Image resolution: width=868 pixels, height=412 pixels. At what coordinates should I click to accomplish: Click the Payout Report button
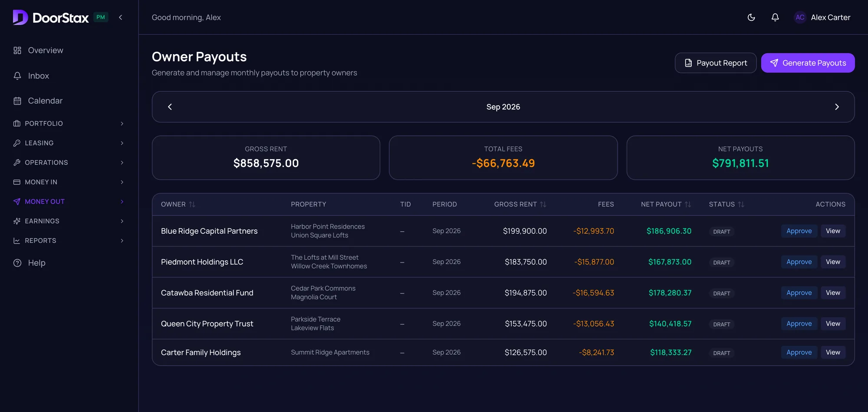[716, 63]
